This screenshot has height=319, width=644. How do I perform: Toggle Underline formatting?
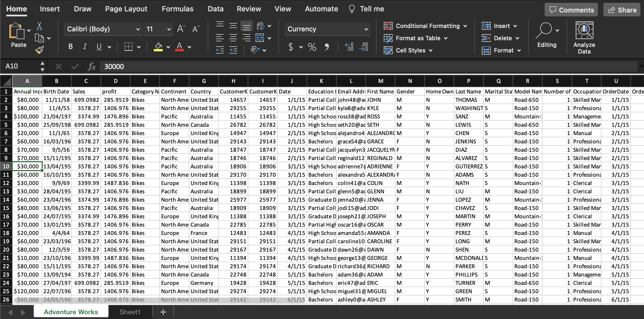click(99, 47)
